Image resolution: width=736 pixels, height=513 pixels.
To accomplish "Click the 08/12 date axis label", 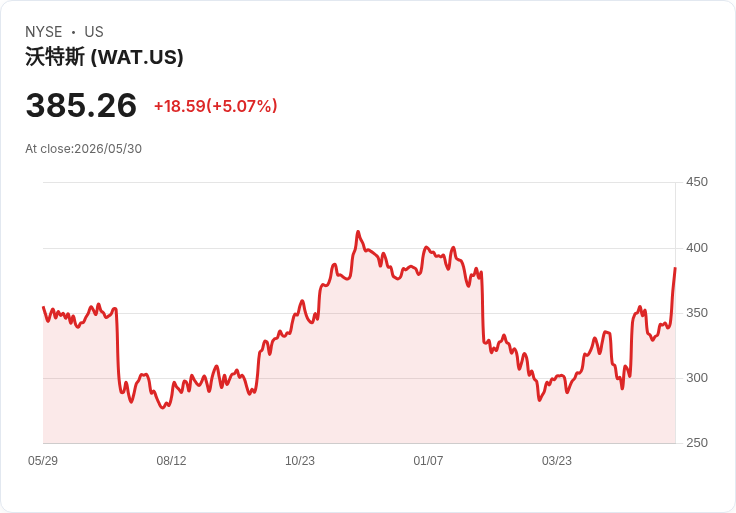I will coord(171,460).
